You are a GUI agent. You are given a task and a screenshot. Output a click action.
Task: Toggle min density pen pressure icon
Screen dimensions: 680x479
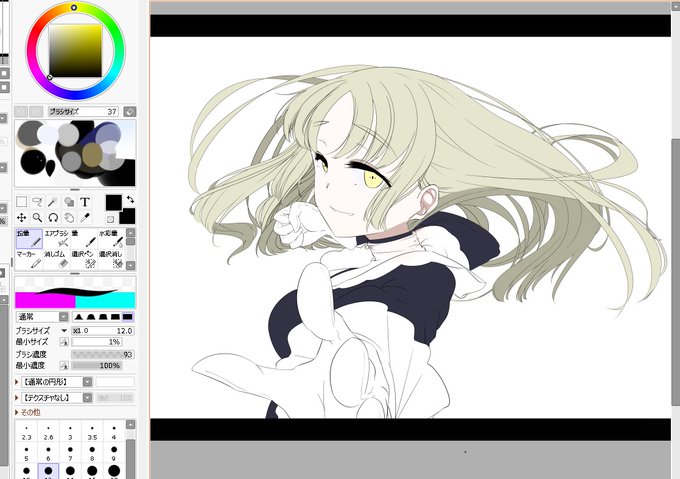(64, 365)
